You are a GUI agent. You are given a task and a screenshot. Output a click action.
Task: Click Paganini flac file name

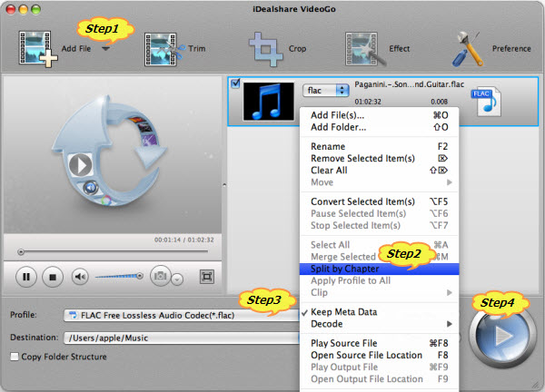(x=409, y=84)
